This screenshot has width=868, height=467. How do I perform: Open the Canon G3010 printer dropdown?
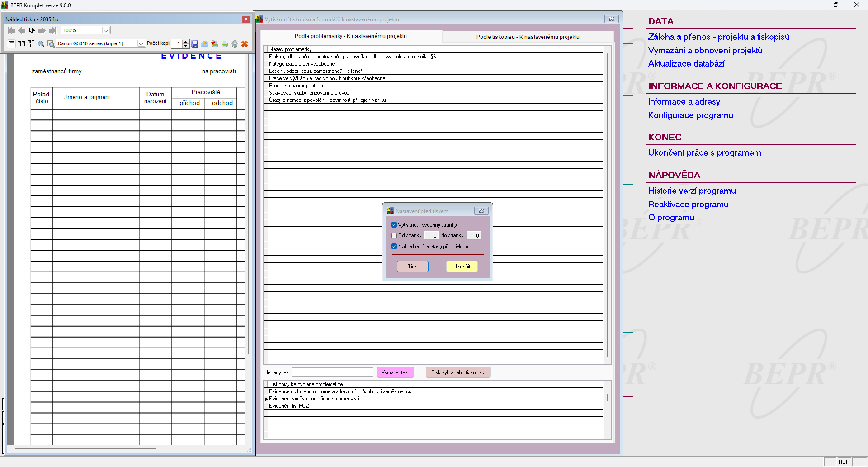[141, 44]
